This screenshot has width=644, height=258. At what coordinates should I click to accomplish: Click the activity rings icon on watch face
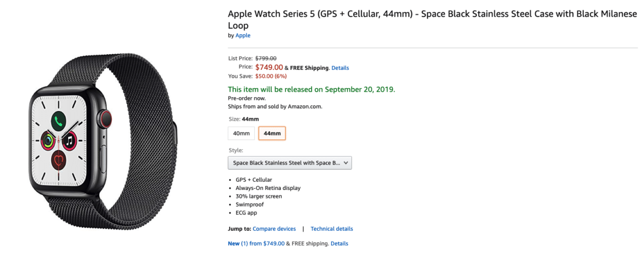48,141
